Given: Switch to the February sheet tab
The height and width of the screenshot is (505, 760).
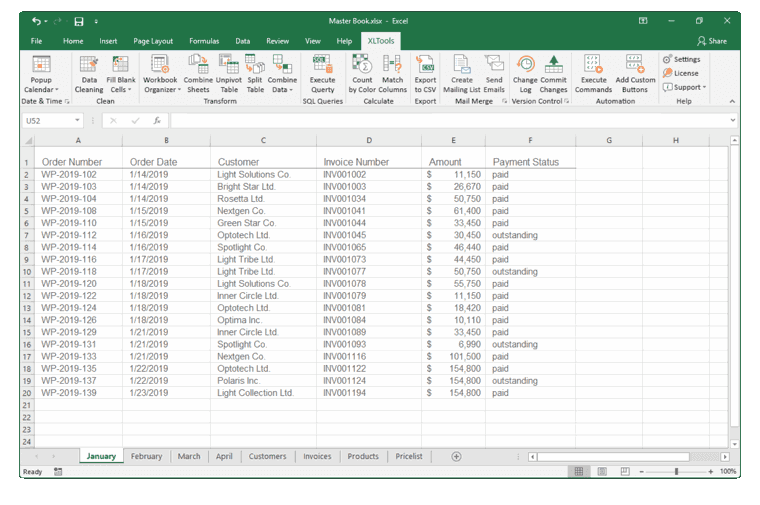Looking at the screenshot, I should pyautogui.click(x=146, y=457).
